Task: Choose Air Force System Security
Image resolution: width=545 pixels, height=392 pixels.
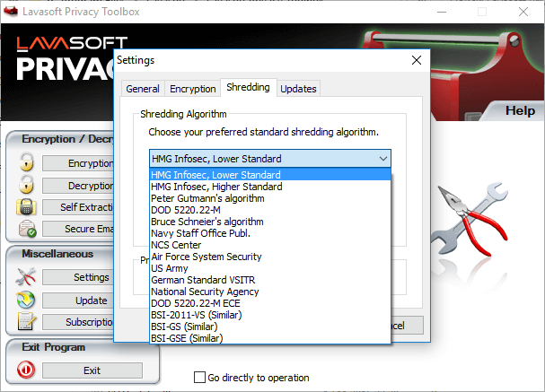Action: point(270,257)
